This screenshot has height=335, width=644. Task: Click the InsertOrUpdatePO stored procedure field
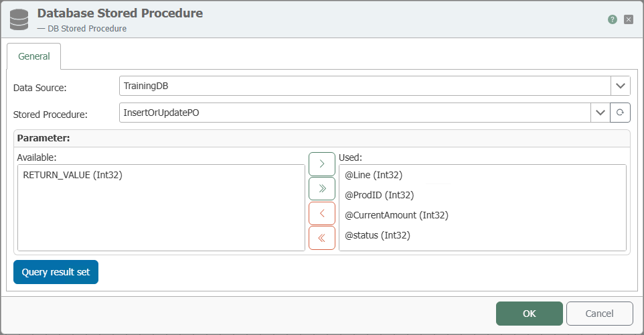[355, 113]
